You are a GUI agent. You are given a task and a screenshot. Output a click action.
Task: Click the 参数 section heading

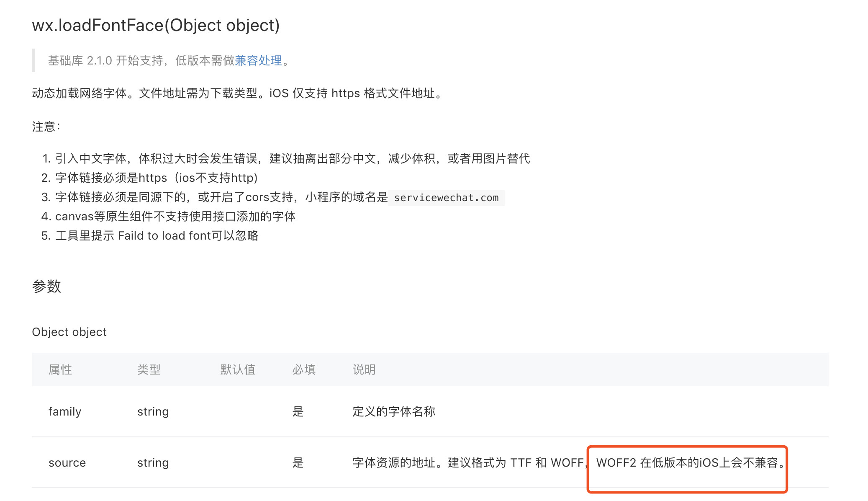click(x=46, y=287)
